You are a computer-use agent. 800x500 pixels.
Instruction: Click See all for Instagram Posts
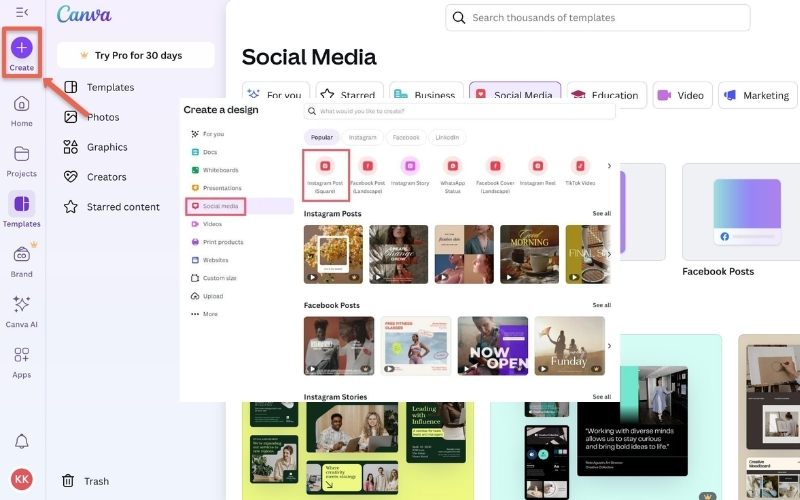(602, 213)
